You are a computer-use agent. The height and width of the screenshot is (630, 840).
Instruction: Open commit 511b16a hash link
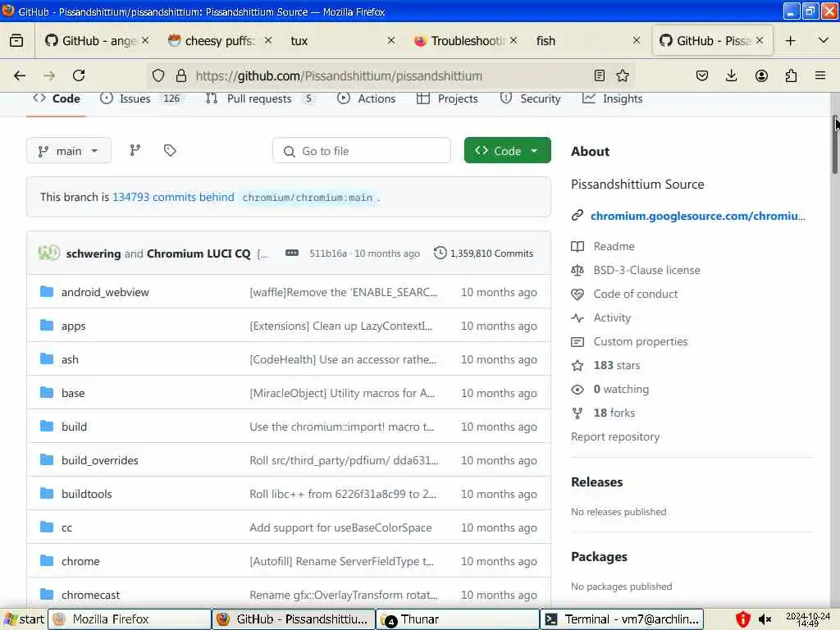tap(328, 253)
